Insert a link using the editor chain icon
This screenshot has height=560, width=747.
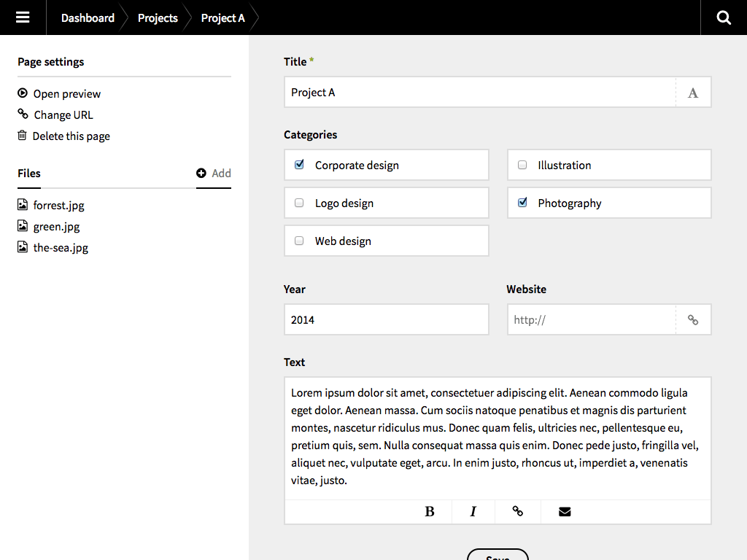[517, 511]
